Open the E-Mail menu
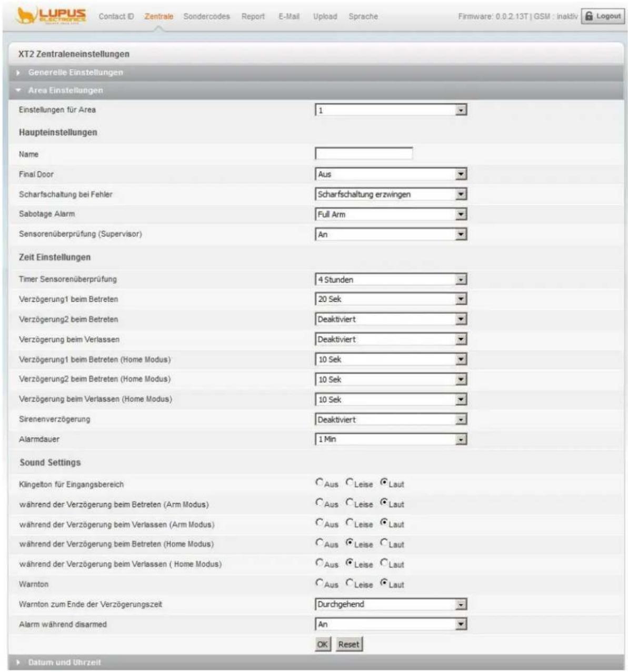628x672 pixels. pos(289,16)
